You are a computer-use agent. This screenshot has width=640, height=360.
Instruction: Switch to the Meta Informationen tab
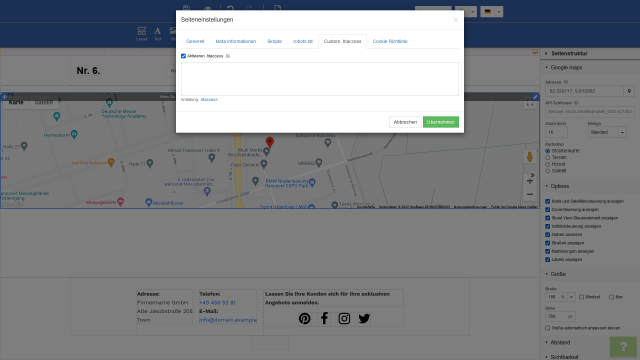236,41
